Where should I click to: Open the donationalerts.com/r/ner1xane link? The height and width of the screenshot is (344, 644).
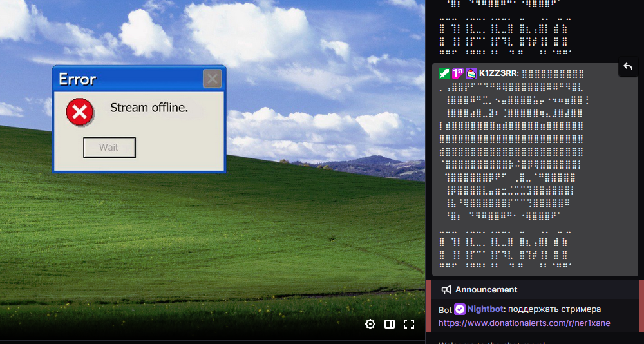click(x=524, y=323)
